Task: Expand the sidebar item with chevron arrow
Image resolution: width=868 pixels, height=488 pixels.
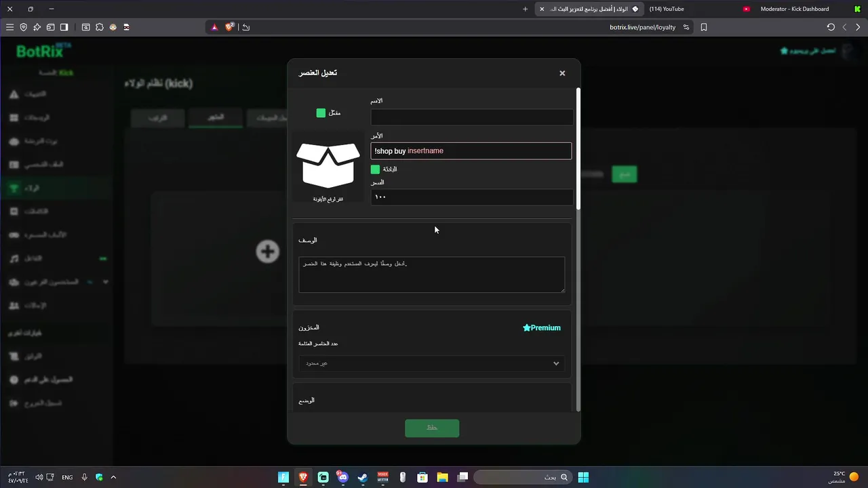Action: coord(105,282)
